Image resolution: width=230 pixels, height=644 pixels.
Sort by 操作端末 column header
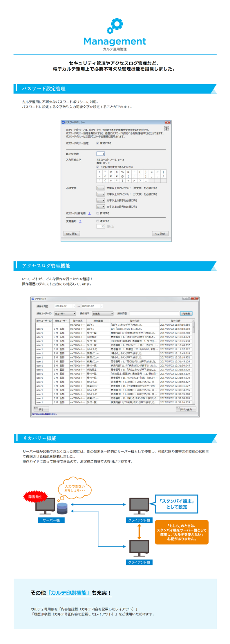[78, 321]
